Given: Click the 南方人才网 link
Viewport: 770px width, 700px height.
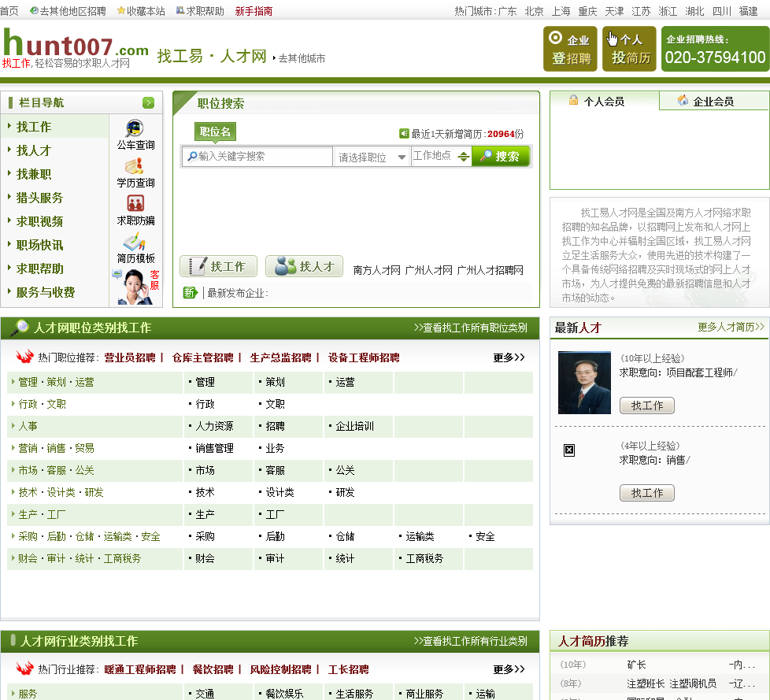Looking at the screenshot, I should pos(377,270).
